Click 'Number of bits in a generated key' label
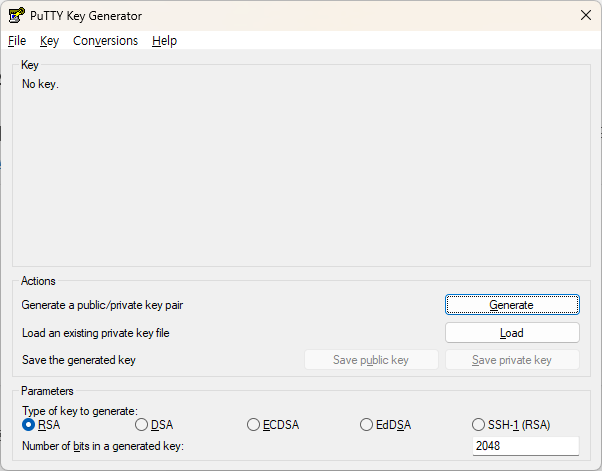This screenshot has width=602, height=471. (103, 446)
